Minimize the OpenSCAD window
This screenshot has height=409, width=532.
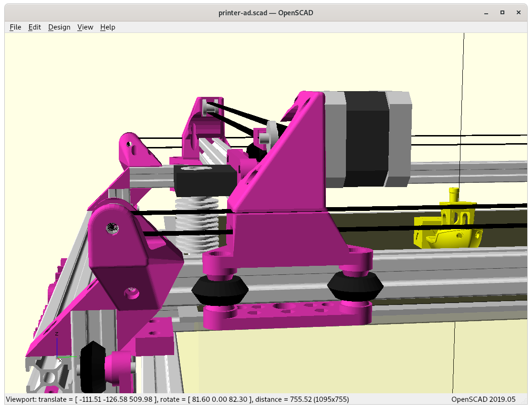point(486,13)
